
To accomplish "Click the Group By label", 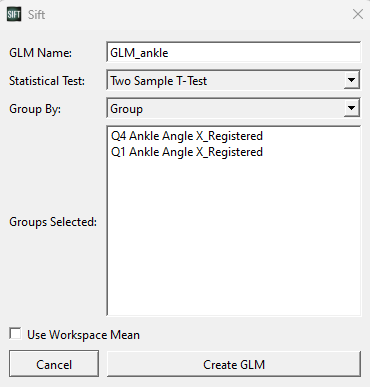I will (35, 109).
